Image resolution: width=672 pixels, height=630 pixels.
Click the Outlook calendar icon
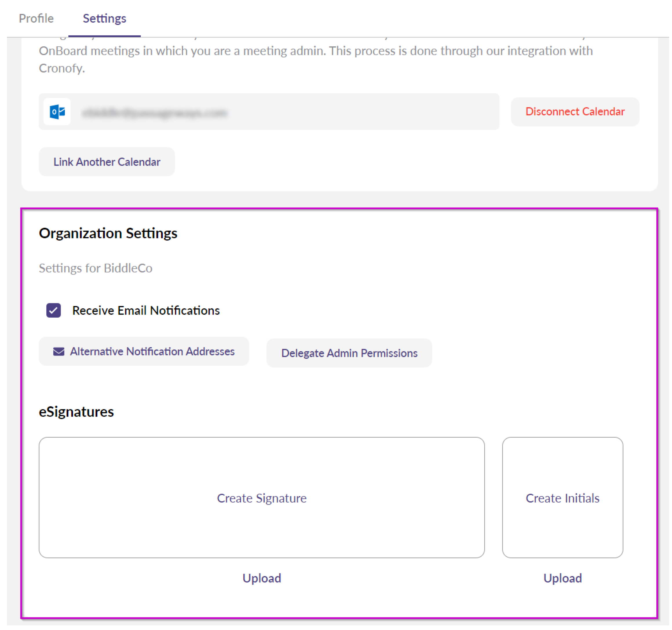pyautogui.click(x=57, y=112)
